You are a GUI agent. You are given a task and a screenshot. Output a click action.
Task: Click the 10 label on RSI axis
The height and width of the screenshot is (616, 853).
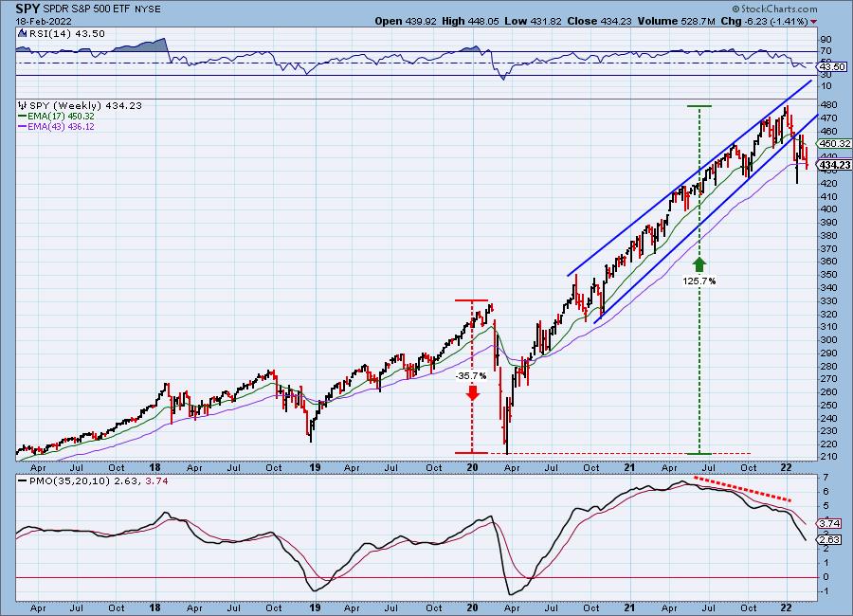coord(826,86)
